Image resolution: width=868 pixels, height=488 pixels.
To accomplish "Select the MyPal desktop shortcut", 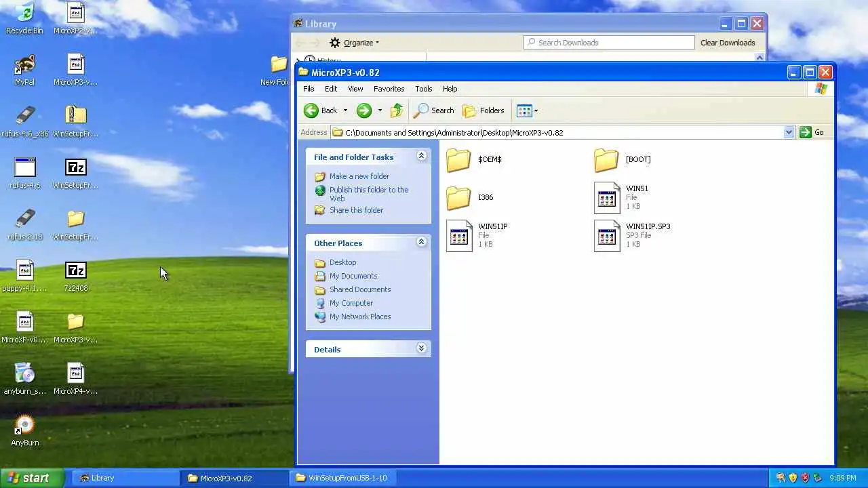I will 24,70.
